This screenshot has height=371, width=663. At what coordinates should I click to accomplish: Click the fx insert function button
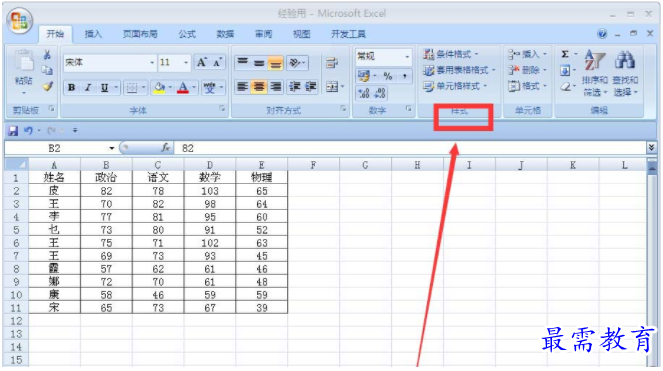tap(166, 148)
